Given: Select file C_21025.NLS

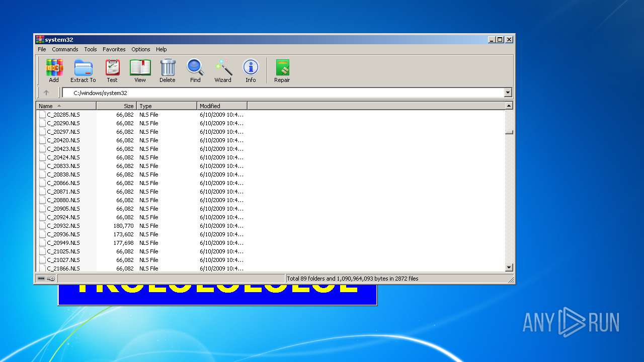Looking at the screenshot, I should [x=63, y=251].
